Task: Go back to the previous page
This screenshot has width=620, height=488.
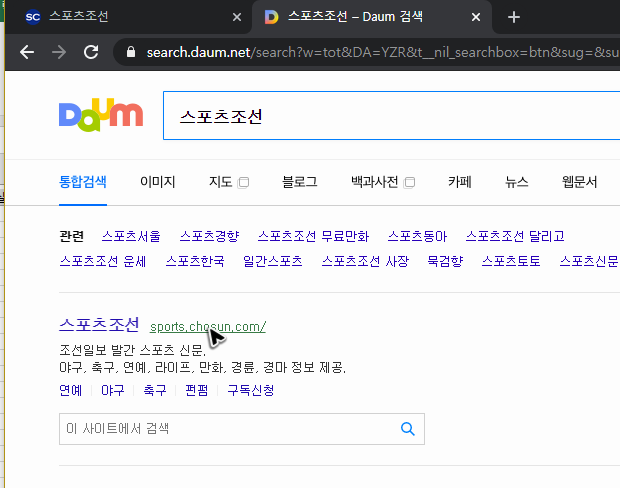Action: click(x=27, y=52)
